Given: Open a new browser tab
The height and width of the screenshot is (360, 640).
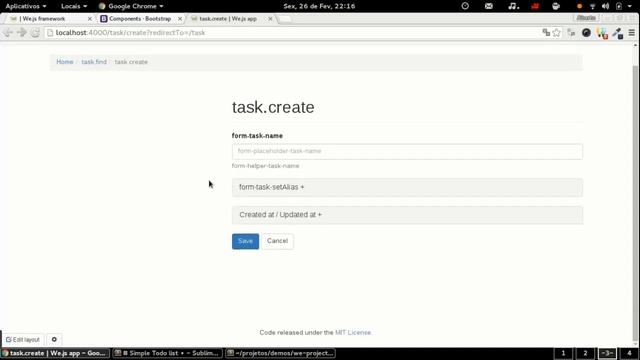Looking at the screenshot, I should point(285,19).
